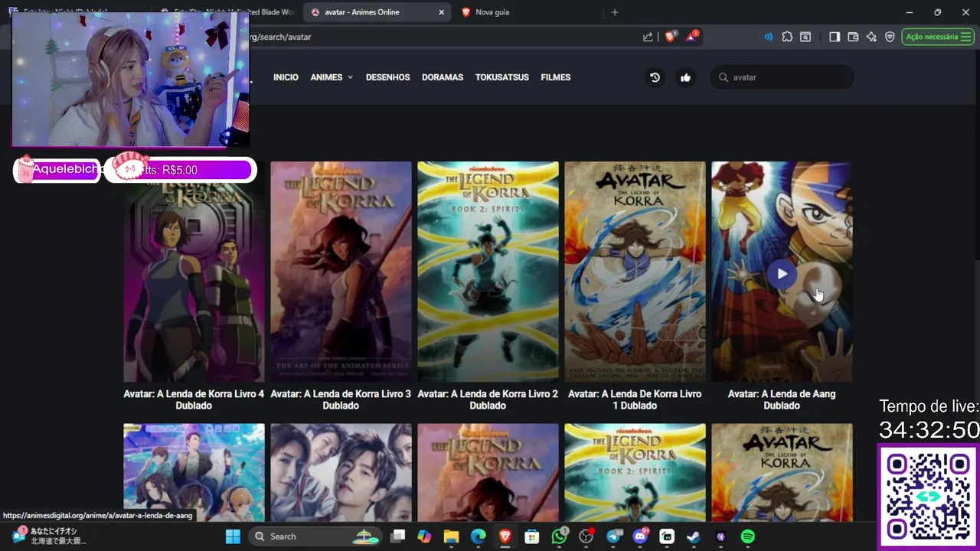Open WhatsApp from the taskbar
The image size is (980, 551).
point(560,536)
